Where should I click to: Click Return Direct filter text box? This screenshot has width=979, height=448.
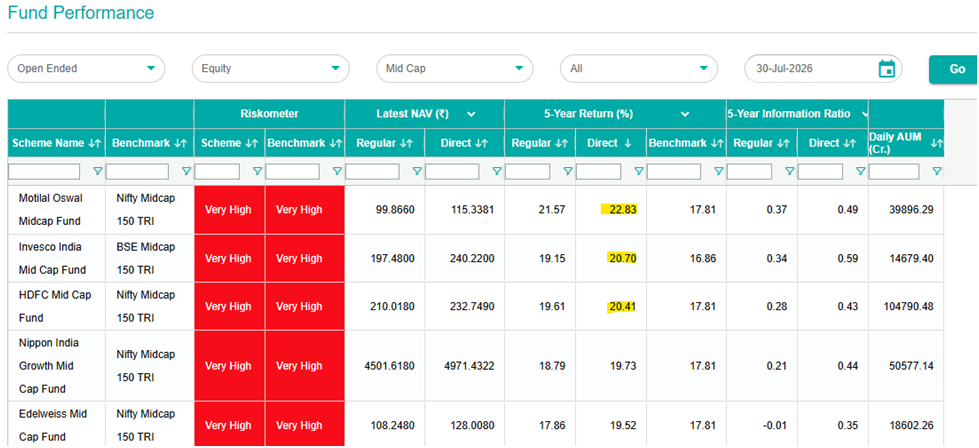[599, 171]
